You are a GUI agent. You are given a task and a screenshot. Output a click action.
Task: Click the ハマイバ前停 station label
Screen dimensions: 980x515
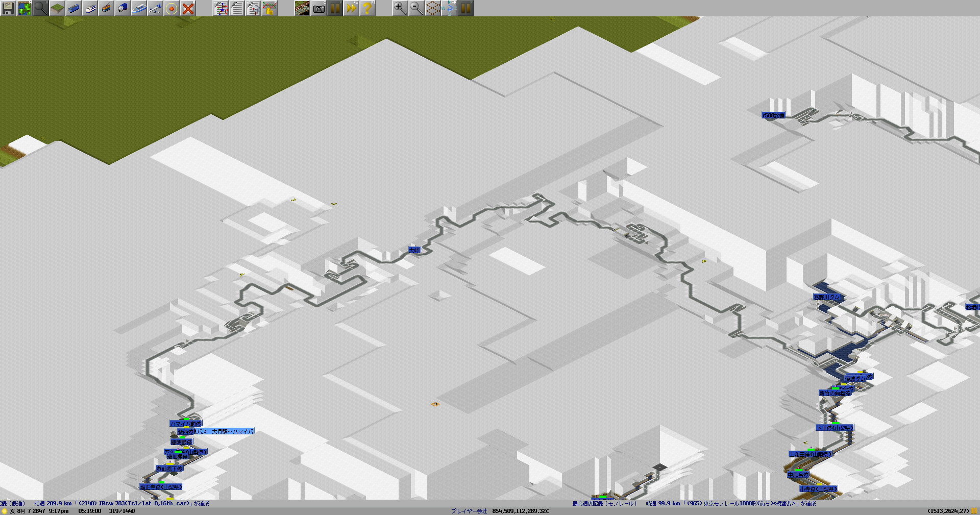[x=186, y=424]
